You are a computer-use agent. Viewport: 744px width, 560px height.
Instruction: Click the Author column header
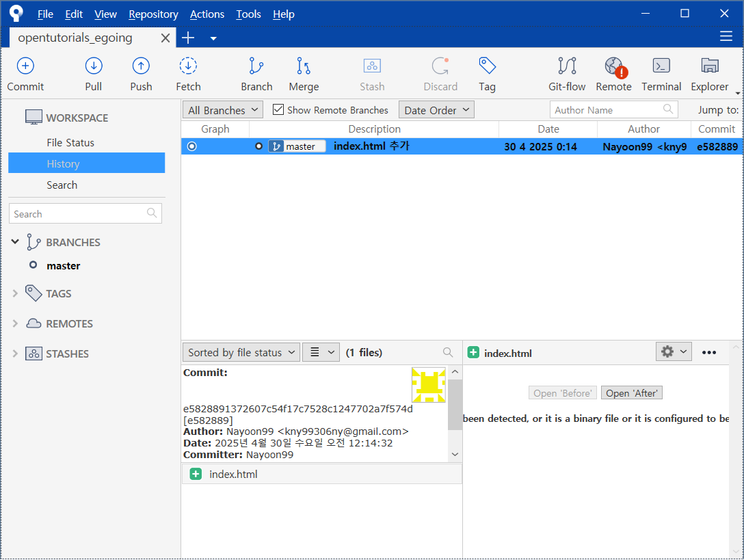[643, 129]
